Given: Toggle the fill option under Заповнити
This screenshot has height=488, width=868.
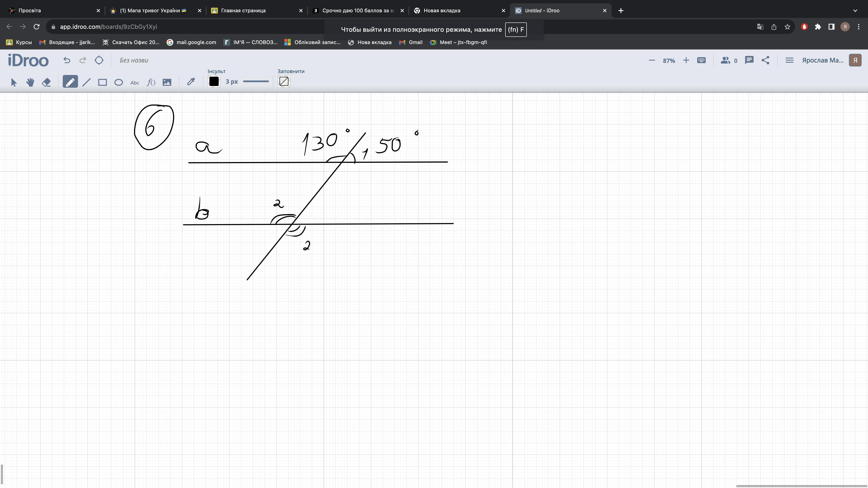Looking at the screenshot, I should (284, 82).
